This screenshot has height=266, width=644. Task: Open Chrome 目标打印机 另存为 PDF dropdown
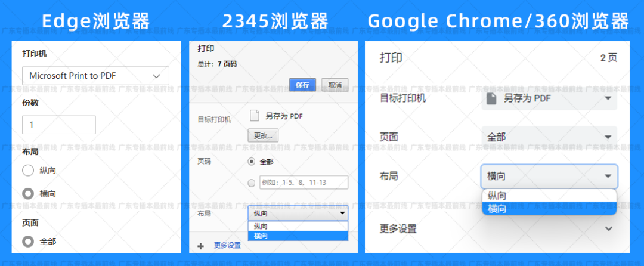click(x=549, y=98)
